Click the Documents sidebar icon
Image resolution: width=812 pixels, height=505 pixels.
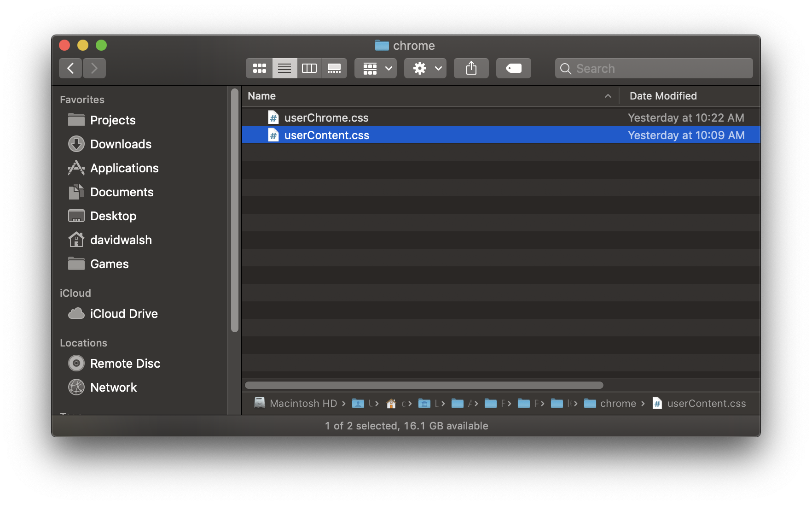[76, 192]
